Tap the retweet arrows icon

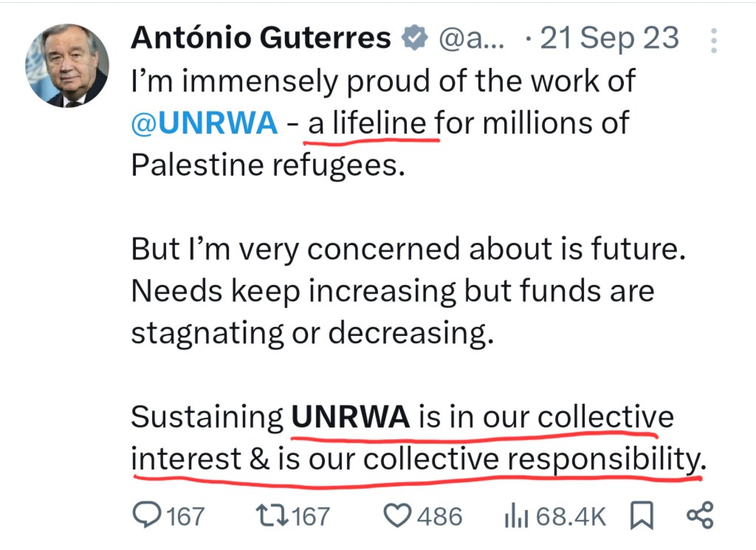[275, 515]
